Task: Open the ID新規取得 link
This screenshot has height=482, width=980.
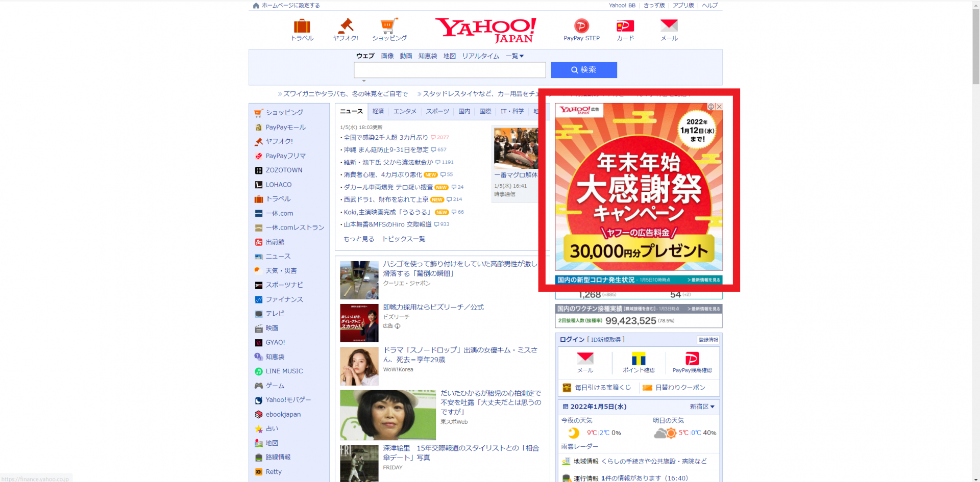Action: tap(606, 340)
